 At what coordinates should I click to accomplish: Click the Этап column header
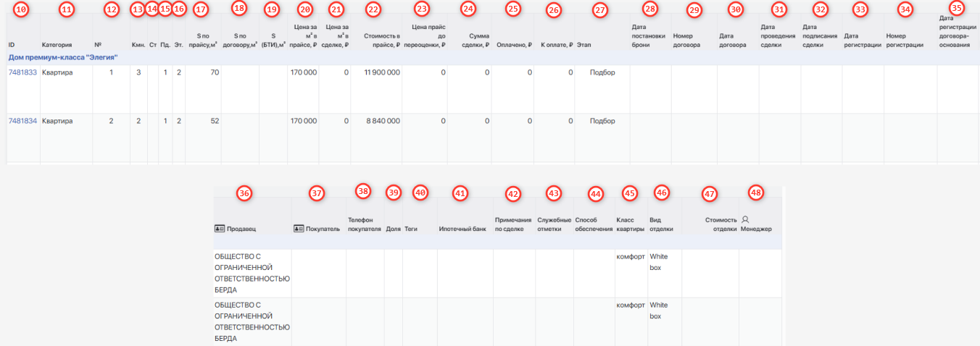tap(584, 45)
